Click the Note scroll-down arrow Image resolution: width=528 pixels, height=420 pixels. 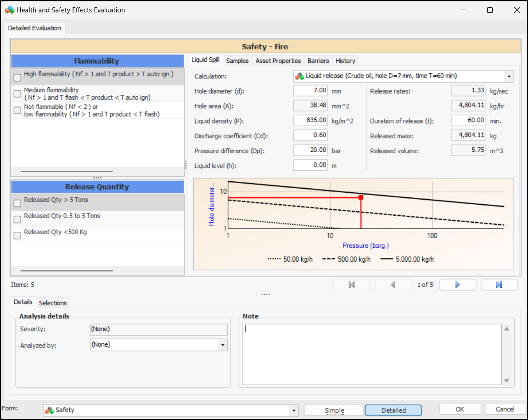(x=507, y=380)
